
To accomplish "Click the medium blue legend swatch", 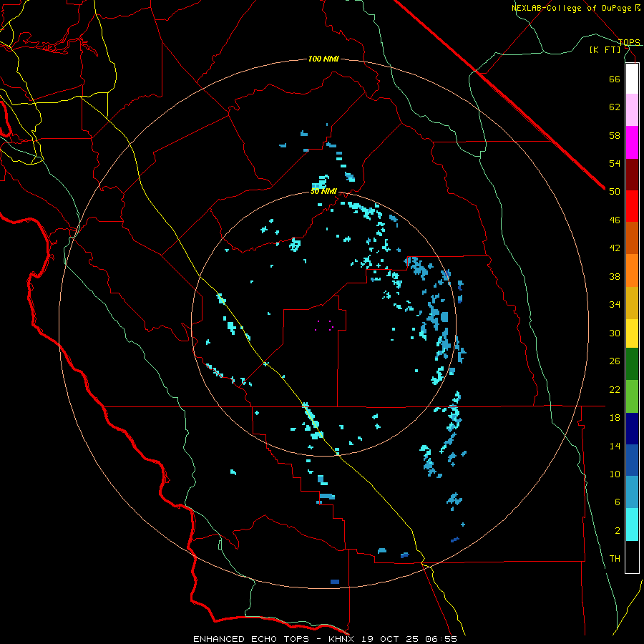I will click(x=632, y=460).
